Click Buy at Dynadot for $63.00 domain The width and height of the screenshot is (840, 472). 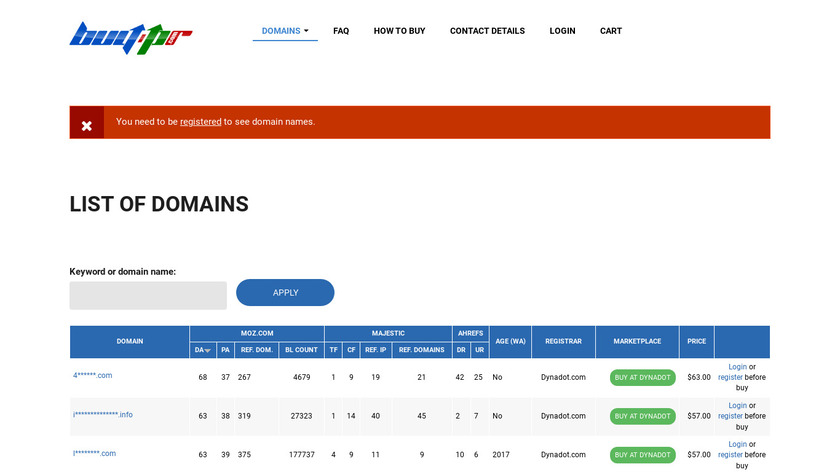click(x=642, y=377)
